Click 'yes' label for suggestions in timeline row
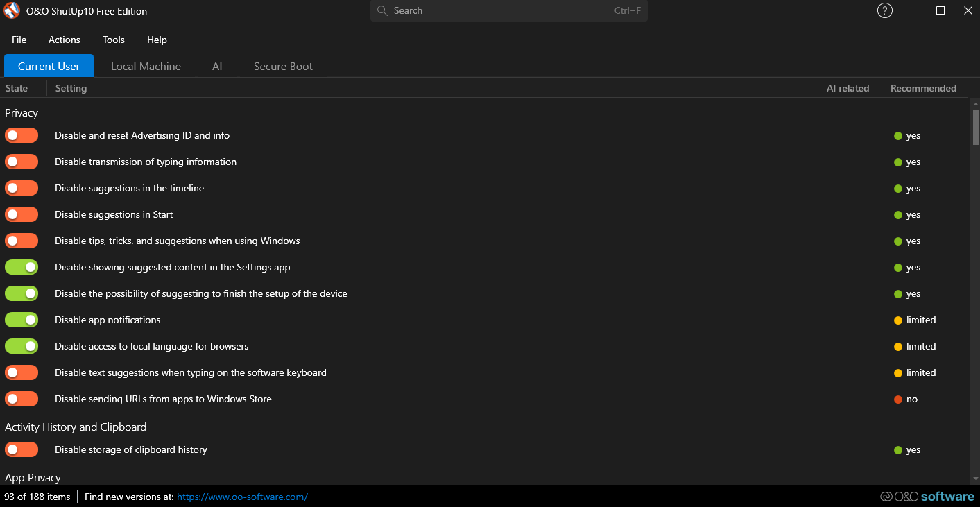This screenshot has width=980, height=507. pyautogui.click(x=913, y=188)
